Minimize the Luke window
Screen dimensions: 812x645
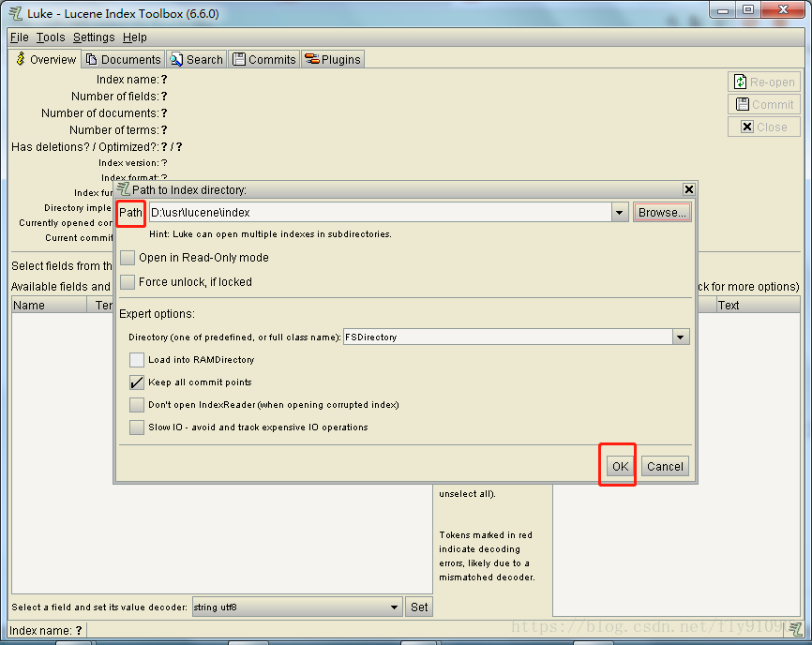(x=723, y=10)
